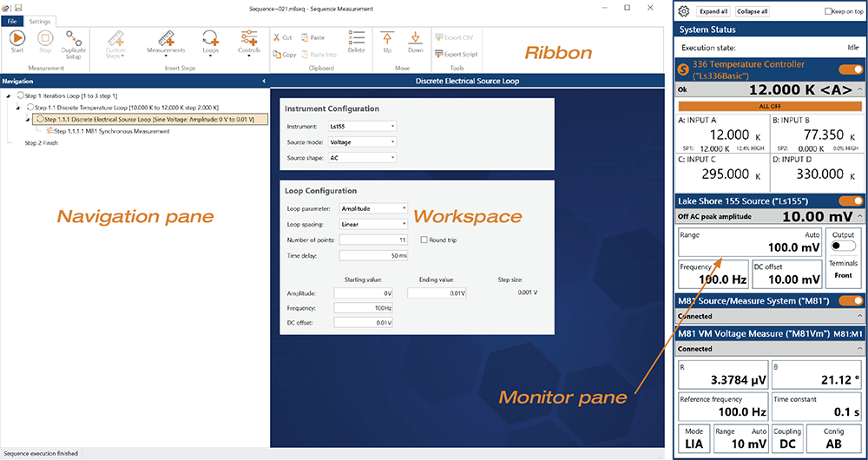Click the Expand all button
Viewport: 868px width, 460px height.
pyautogui.click(x=713, y=11)
